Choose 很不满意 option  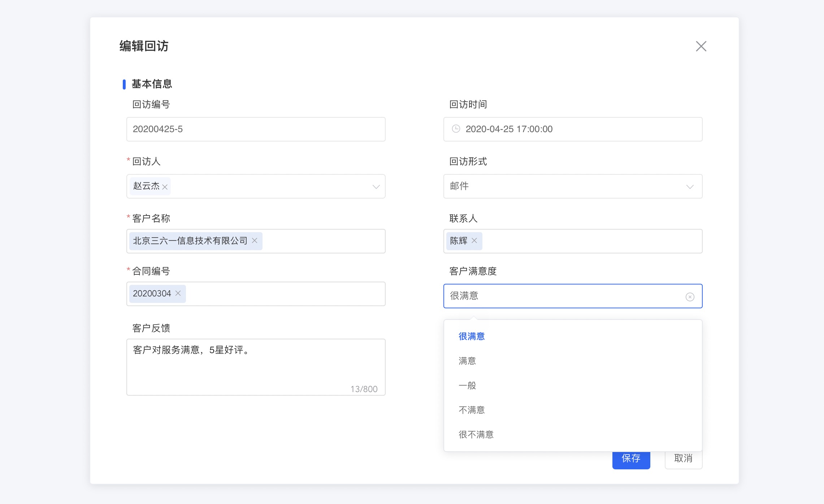pyautogui.click(x=476, y=435)
